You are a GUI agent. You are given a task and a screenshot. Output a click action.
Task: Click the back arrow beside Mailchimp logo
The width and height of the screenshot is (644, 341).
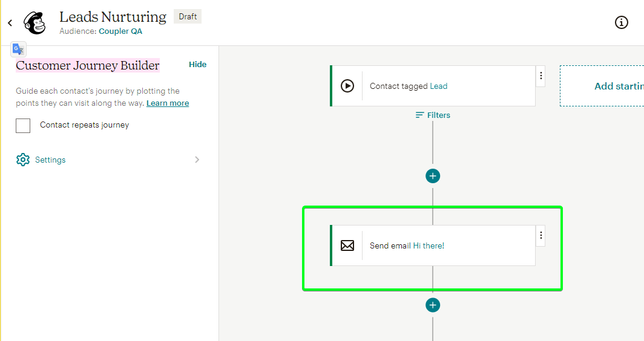tap(10, 23)
